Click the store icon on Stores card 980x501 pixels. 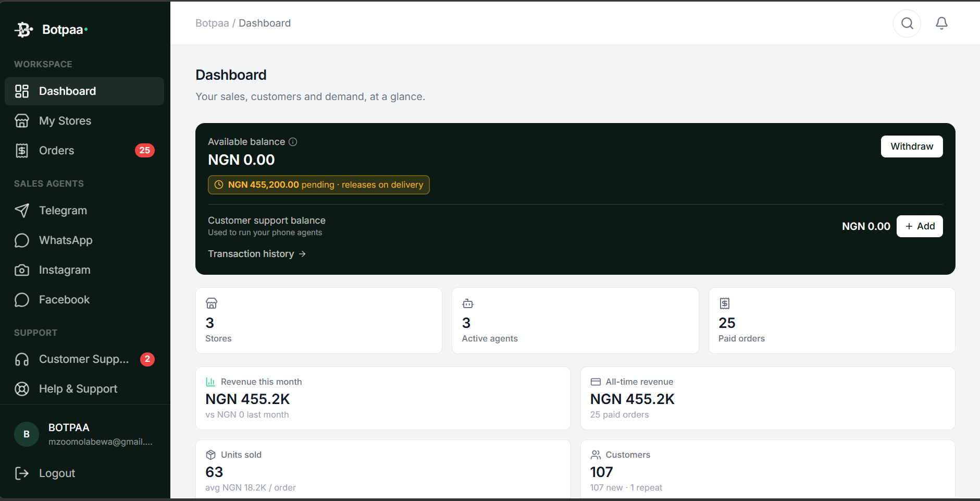click(x=212, y=303)
